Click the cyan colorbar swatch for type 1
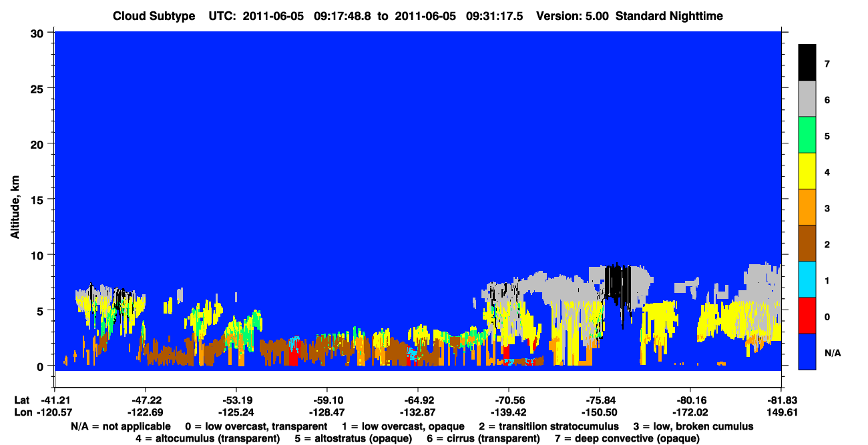This screenshot has height=445, width=868. point(807,280)
